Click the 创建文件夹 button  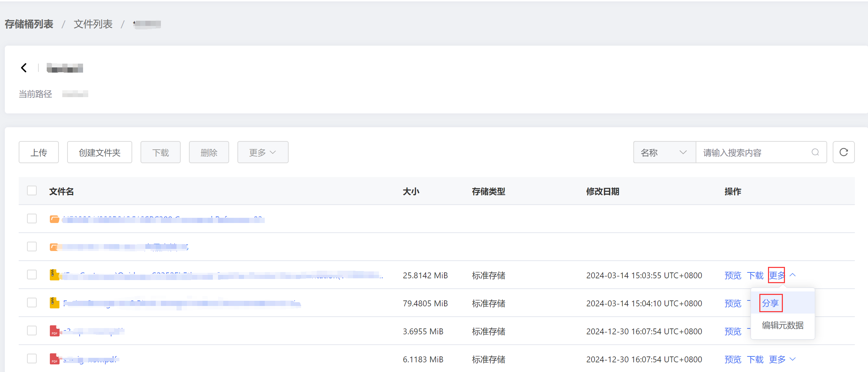(100, 152)
